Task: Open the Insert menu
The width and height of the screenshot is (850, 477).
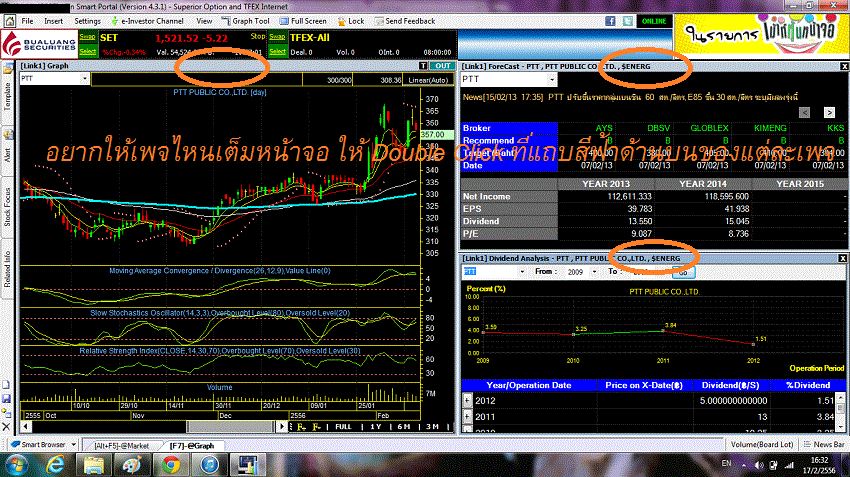Action: click(54, 21)
